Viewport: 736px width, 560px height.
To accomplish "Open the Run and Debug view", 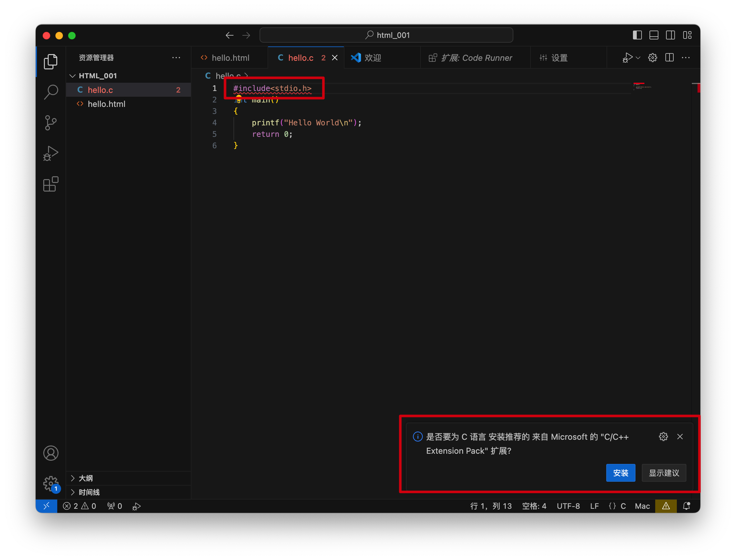I will [51, 154].
